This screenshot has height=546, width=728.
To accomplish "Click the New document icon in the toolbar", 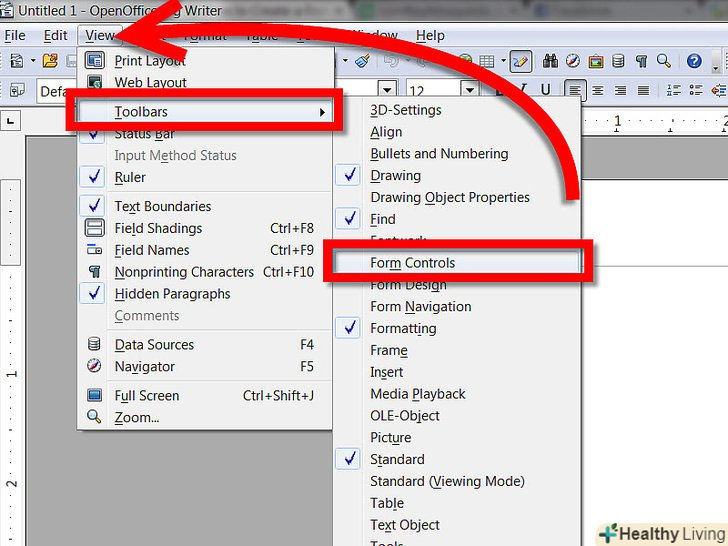I will click(x=17, y=61).
